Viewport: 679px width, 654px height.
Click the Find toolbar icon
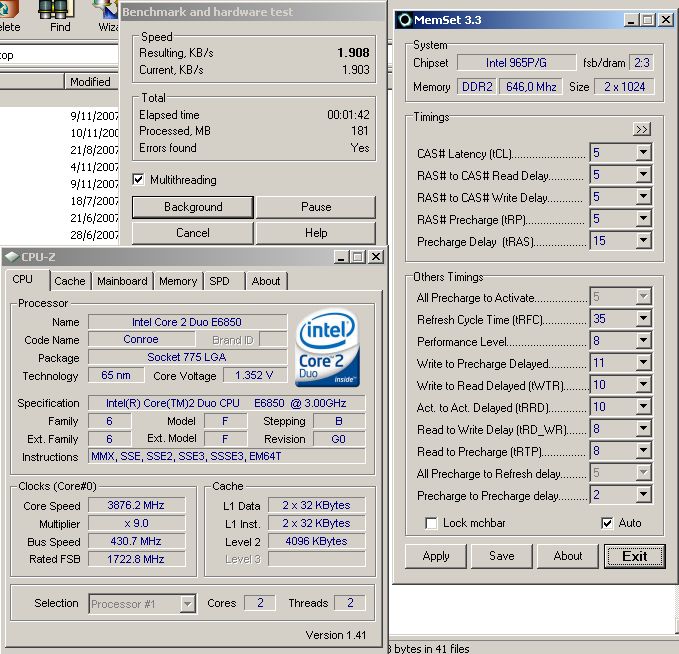click(x=55, y=10)
